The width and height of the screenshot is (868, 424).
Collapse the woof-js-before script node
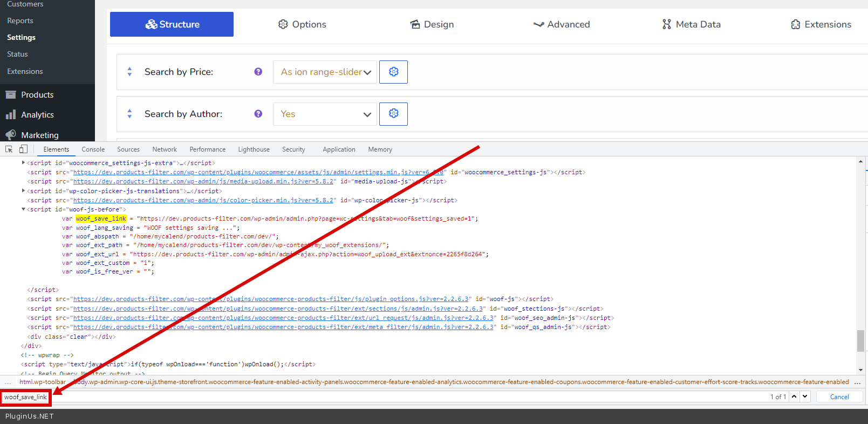click(23, 209)
